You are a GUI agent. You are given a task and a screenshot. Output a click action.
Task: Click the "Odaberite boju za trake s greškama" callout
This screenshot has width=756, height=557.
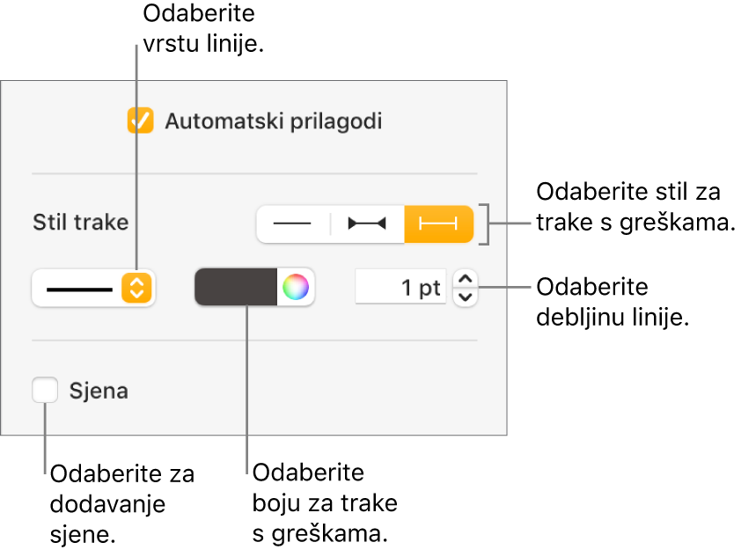(x=325, y=503)
